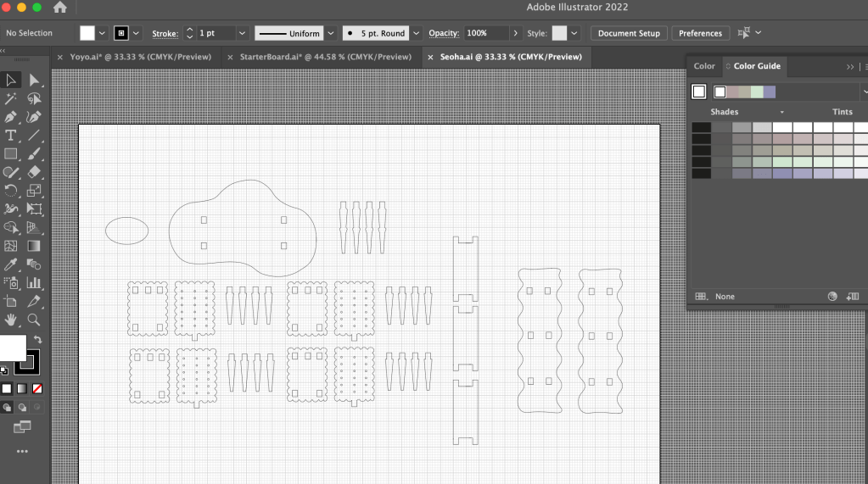Select the Type tool
Screen dimensions: 868x484
(11, 136)
